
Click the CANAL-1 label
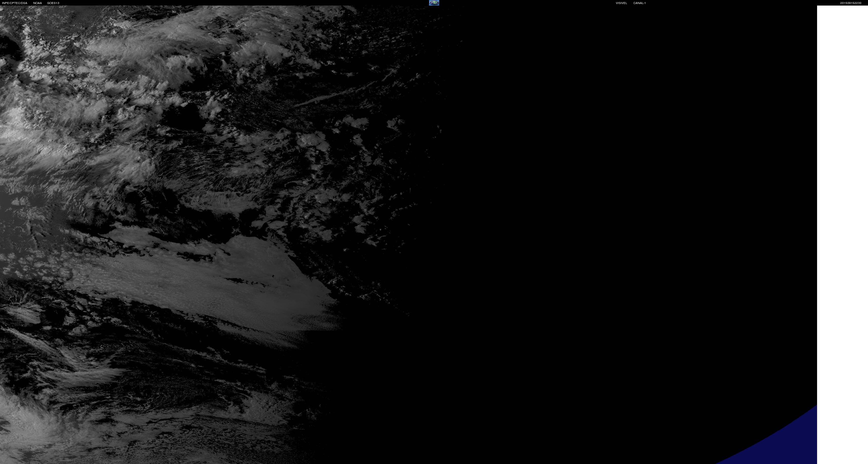(x=640, y=3)
